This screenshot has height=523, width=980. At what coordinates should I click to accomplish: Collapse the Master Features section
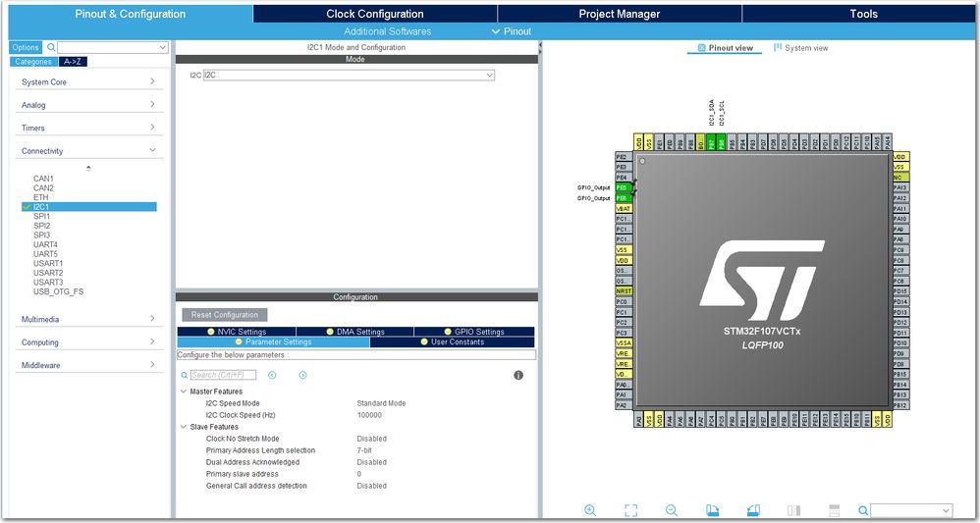(x=184, y=392)
